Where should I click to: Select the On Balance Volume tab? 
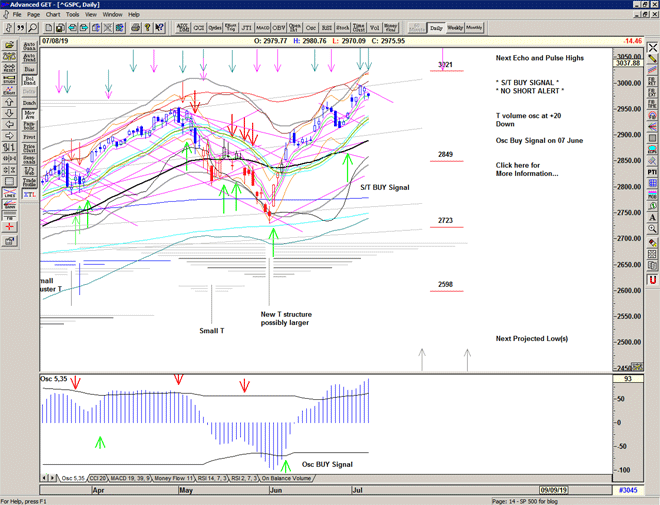(285, 479)
